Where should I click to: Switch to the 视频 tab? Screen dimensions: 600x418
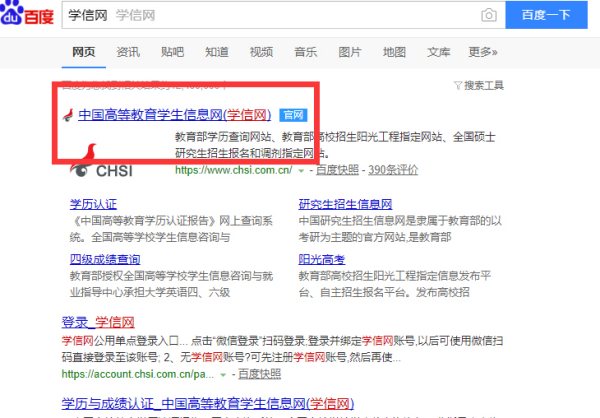click(x=261, y=52)
